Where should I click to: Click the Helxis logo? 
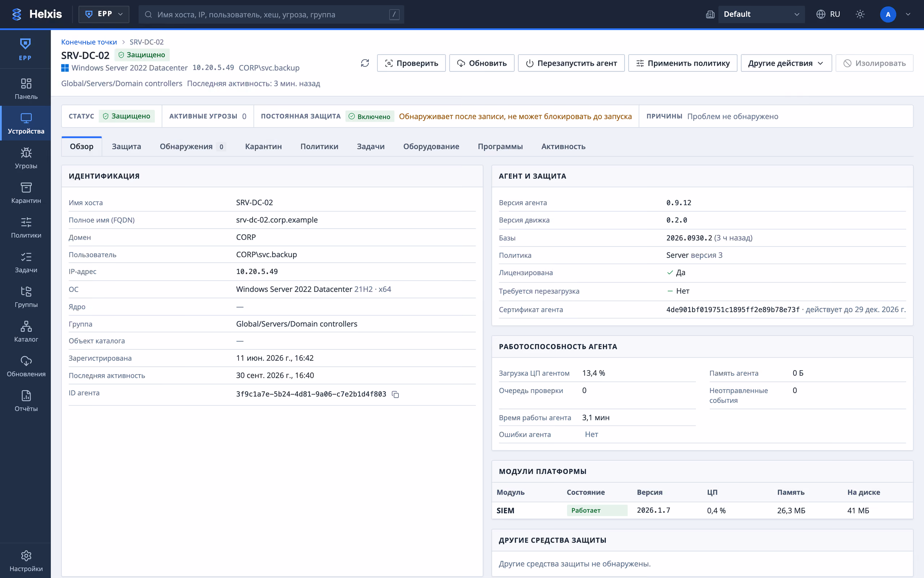(37, 14)
